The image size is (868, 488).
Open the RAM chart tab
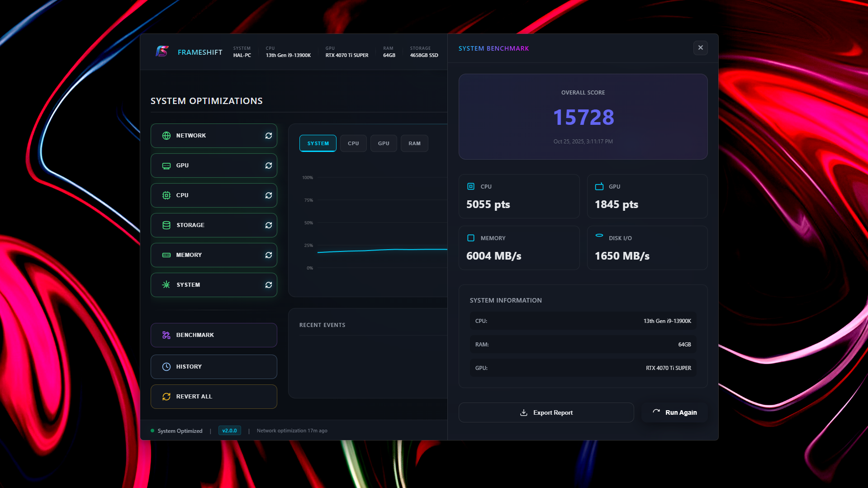[x=414, y=143]
